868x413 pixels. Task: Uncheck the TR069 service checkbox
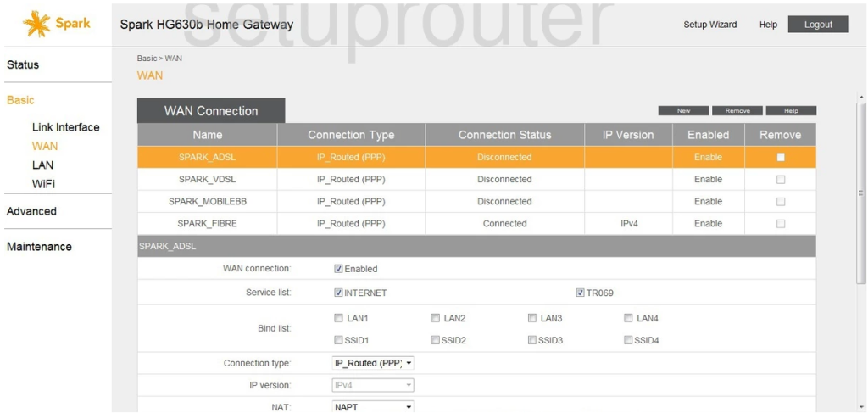(x=580, y=293)
